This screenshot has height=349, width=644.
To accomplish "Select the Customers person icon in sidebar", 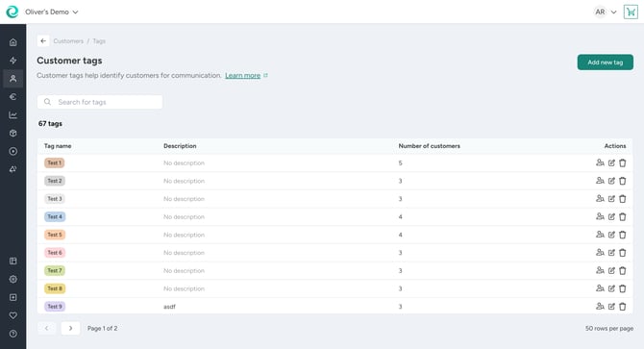I will click(13, 79).
